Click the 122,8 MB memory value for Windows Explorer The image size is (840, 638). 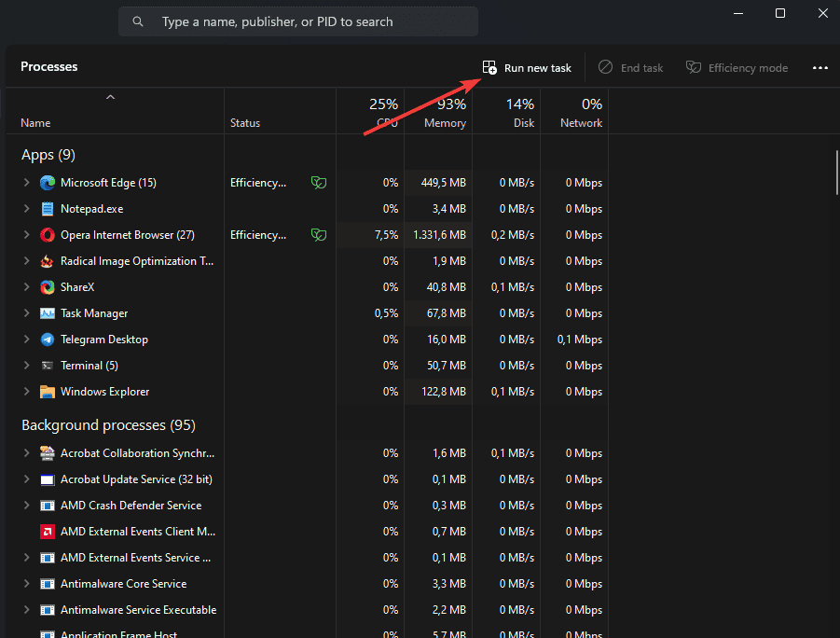444,392
